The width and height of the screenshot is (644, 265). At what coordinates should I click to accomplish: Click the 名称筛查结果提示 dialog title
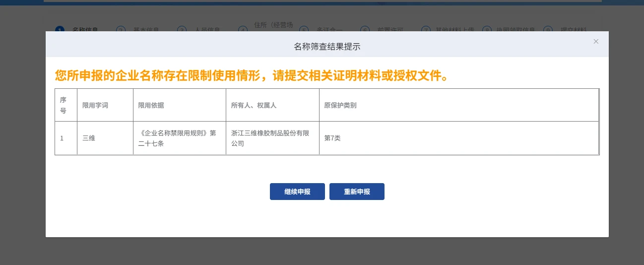327,47
